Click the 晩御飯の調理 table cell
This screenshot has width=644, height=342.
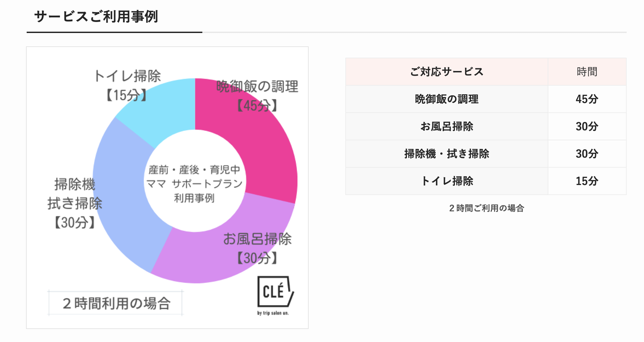[x=447, y=99]
